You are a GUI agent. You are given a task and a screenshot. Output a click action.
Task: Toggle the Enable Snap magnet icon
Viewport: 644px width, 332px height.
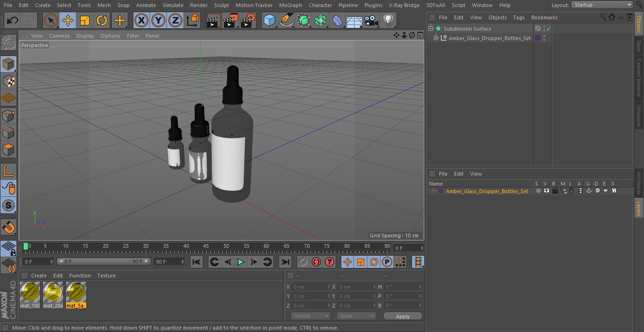(8, 228)
